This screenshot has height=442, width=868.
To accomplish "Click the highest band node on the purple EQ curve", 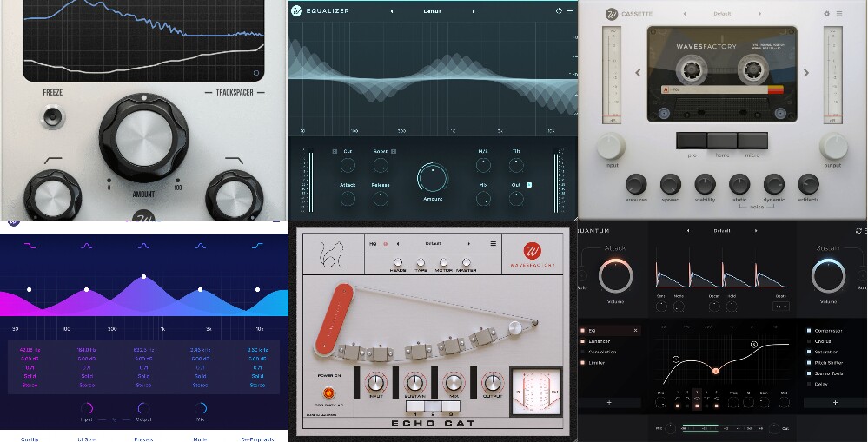I will pos(144,276).
